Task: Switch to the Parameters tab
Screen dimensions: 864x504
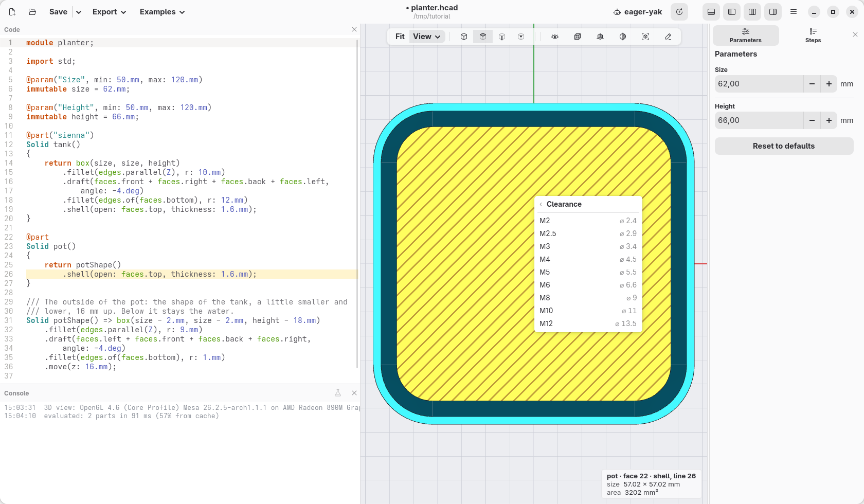Action: pos(746,35)
